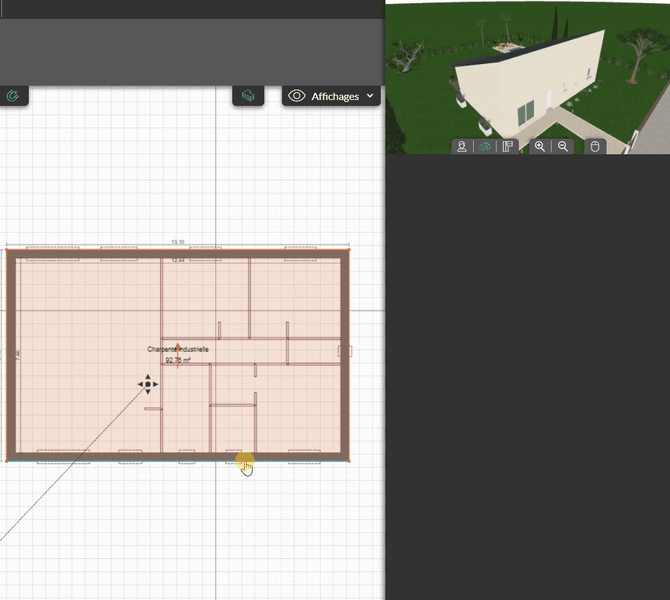
Task: Switch to floor plan view icon
Action: [508, 146]
